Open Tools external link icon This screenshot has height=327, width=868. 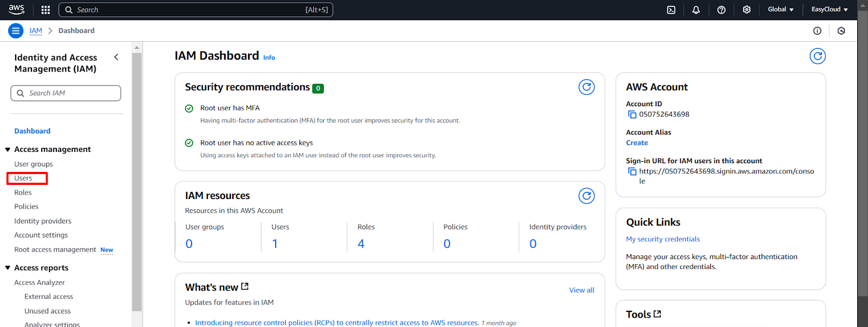click(658, 313)
